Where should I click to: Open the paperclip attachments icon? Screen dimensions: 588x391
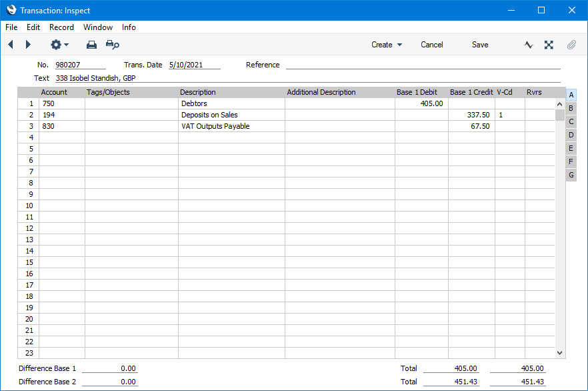coord(571,45)
